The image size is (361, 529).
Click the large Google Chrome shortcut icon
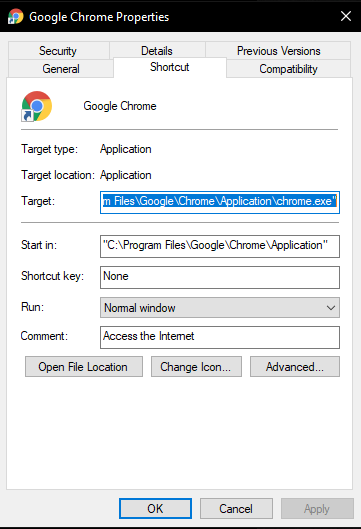(36, 106)
